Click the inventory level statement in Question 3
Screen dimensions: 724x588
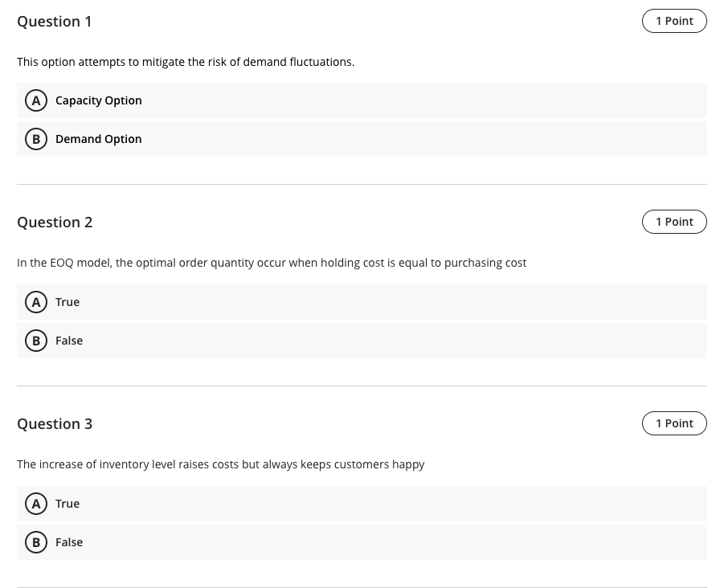click(x=221, y=463)
